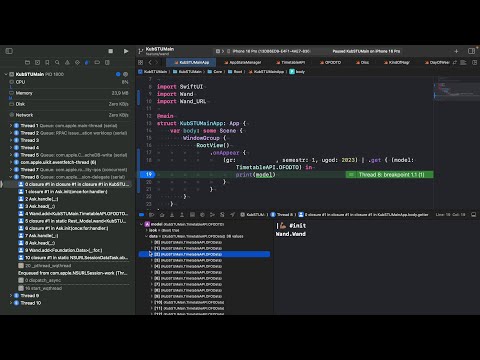This screenshot has width=480, height=360.
Task: Toggle the inspector panel button
Action: (x=471, y=51)
